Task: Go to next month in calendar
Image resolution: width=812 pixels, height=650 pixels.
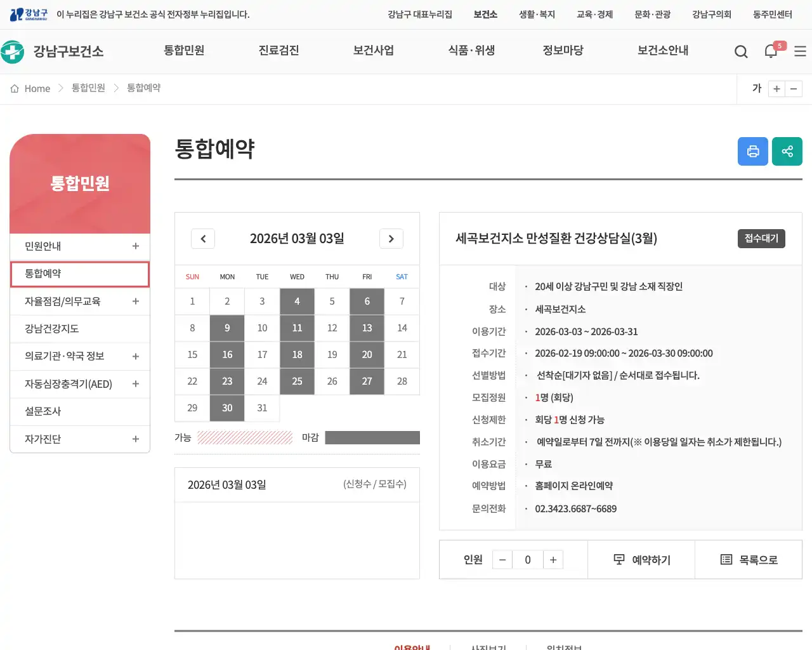Action: tap(391, 239)
